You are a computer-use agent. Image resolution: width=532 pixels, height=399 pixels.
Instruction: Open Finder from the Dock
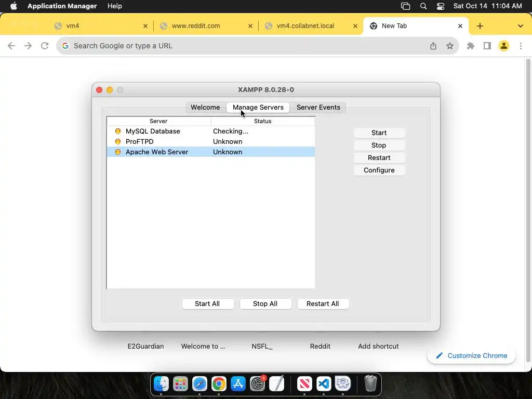coord(161,384)
